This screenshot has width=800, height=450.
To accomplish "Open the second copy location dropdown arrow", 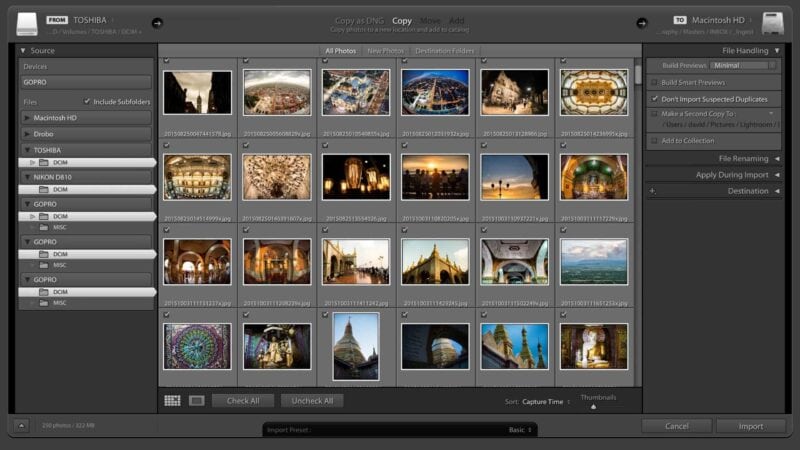I will tap(771, 114).
